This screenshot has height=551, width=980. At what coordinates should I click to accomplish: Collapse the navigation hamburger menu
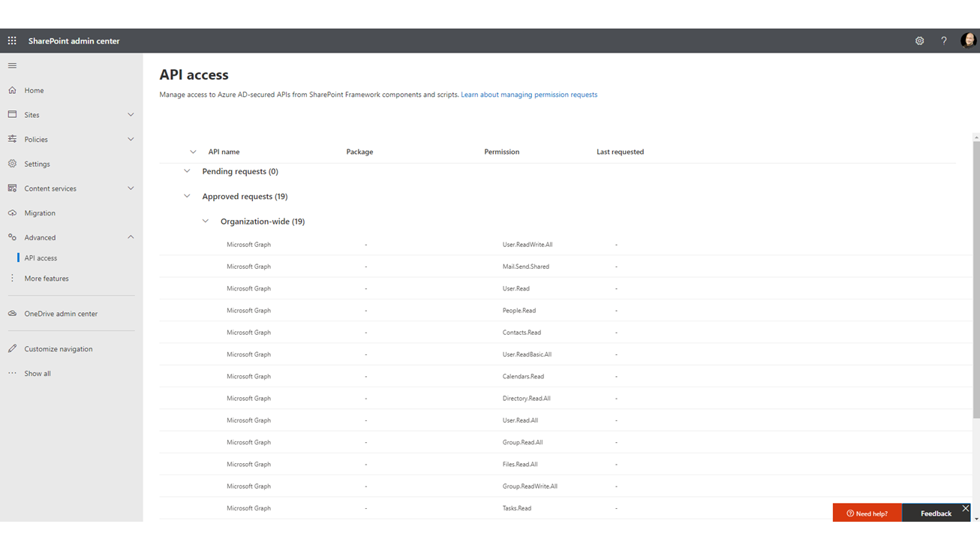(12, 66)
